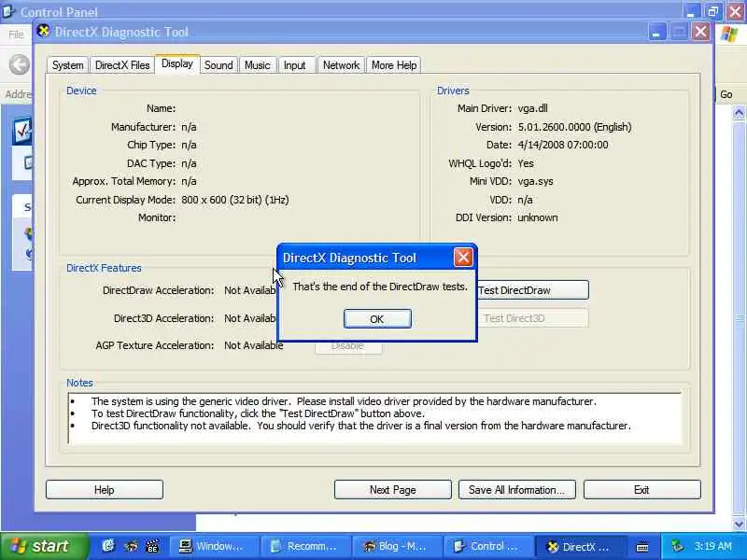Open the Windows start menu
The width and height of the screenshot is (747, 560).
44,546
